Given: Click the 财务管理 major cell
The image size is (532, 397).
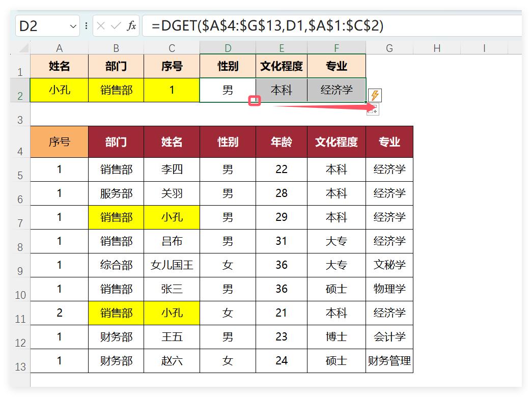Looking at the screenshot, I should (x=389, y=361).
